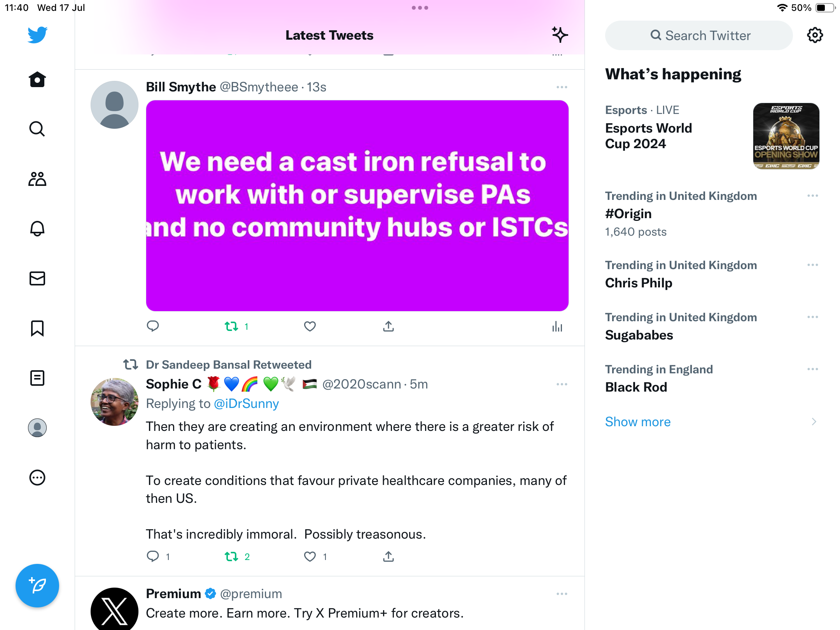Screen dimensions: 840x630
Task: Open Notifications bell icon
Action: tap(37, 229)
